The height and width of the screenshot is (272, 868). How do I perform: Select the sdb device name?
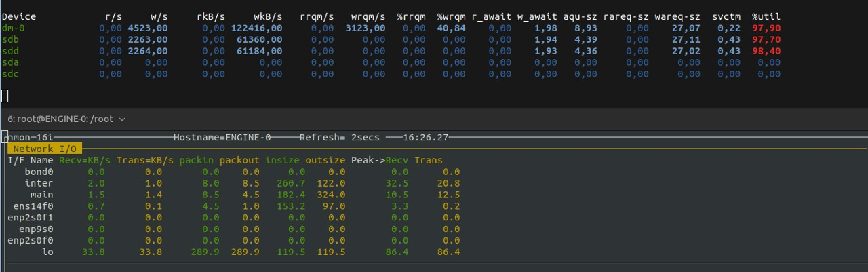click(11, 39)
